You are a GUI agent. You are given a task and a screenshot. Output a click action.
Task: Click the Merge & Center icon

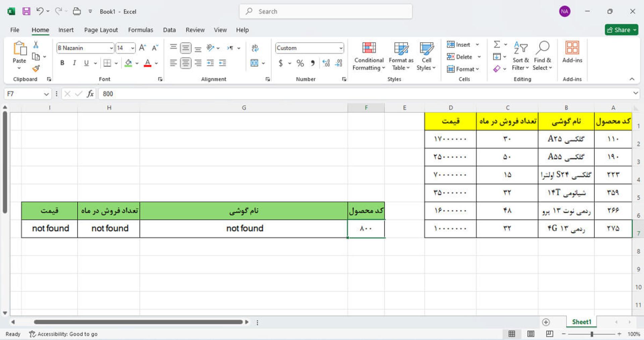255,63
